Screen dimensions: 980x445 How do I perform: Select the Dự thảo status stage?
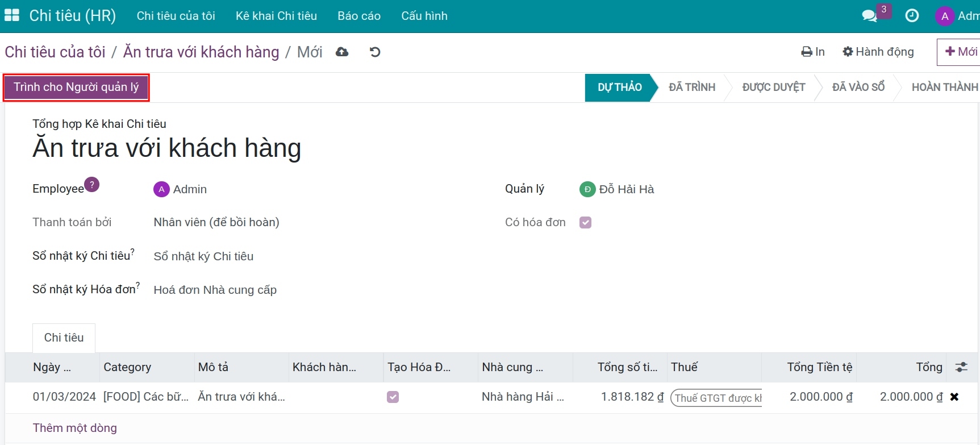pyautogui.click(x=619, y=87)
